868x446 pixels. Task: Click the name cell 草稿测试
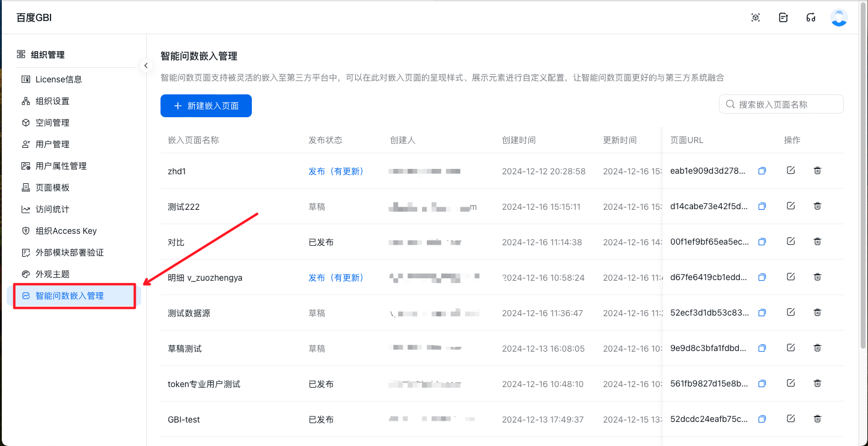click(185, 349)
